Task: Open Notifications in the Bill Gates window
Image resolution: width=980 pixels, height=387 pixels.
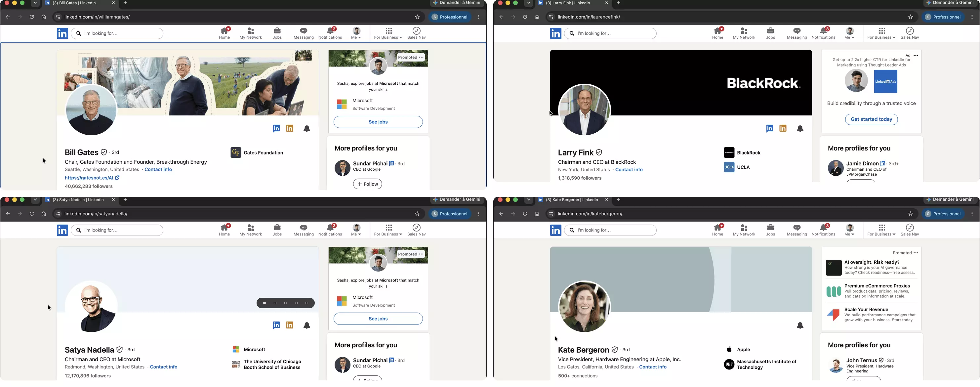Action: click(330, 33)
